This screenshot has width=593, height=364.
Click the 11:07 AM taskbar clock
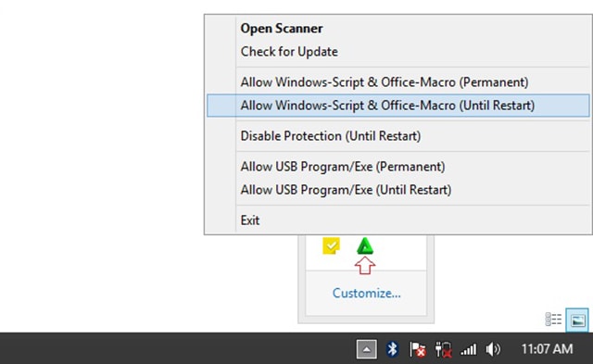click(x=547, y=349)
